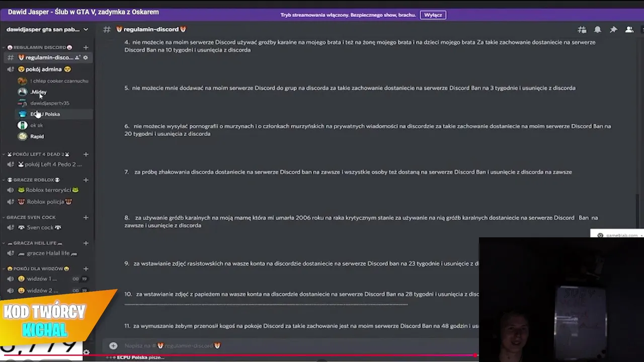Click the Wyłącz streamer mode button
Viewport: 644px width, 362px height.
(x=433, y=15)
